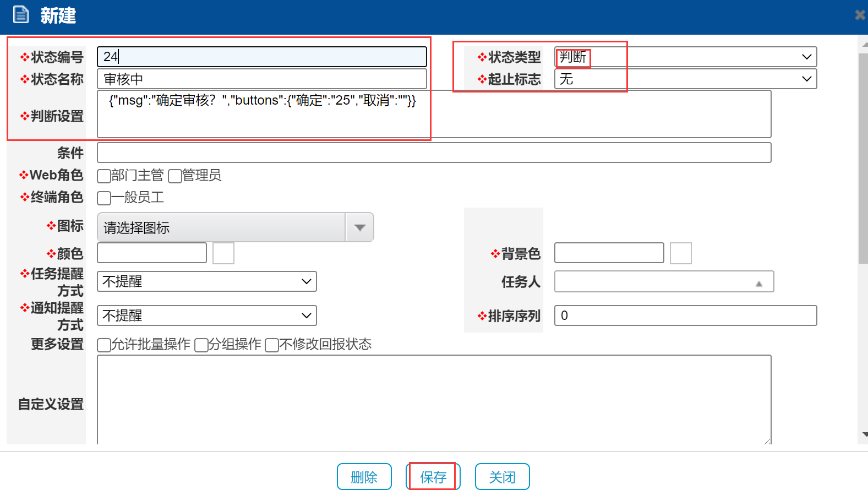This screenshot has width=868, height=495.
Task: Open the 请选择图标 picker
Action: [x=221, y=227]
